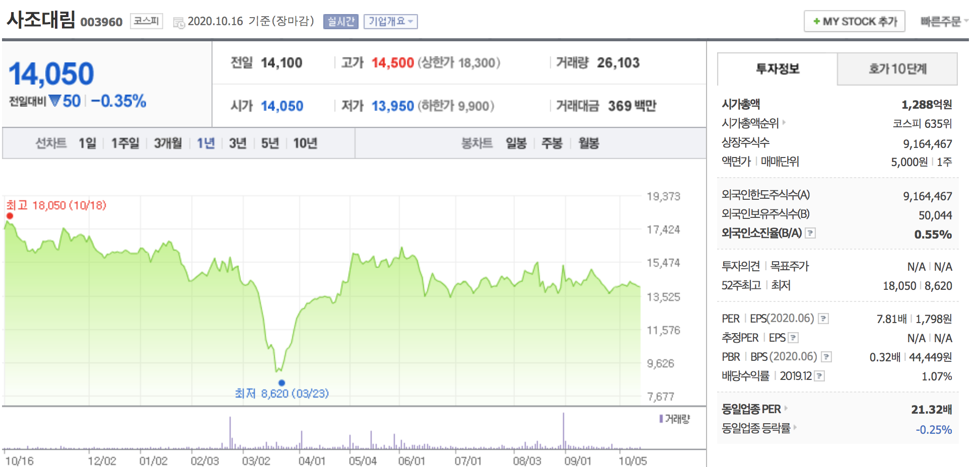Click the 시가총액순위 link

pos(750,123)
